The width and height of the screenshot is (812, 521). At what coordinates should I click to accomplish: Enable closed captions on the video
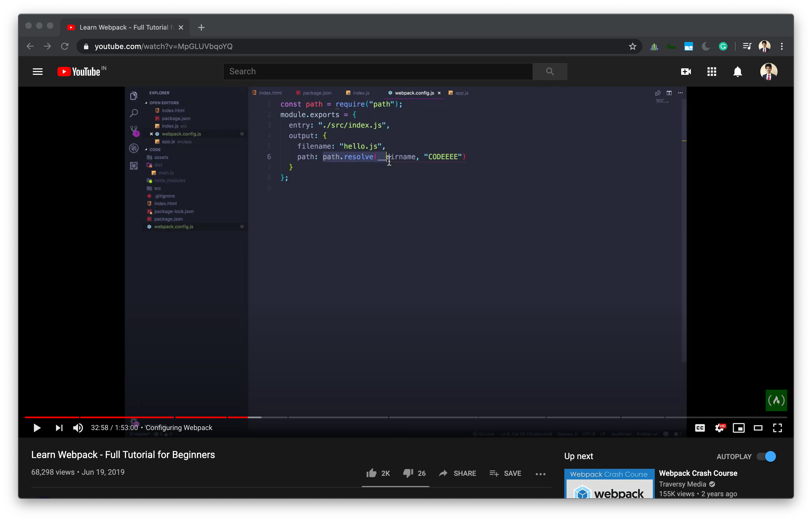pos(700,428)
